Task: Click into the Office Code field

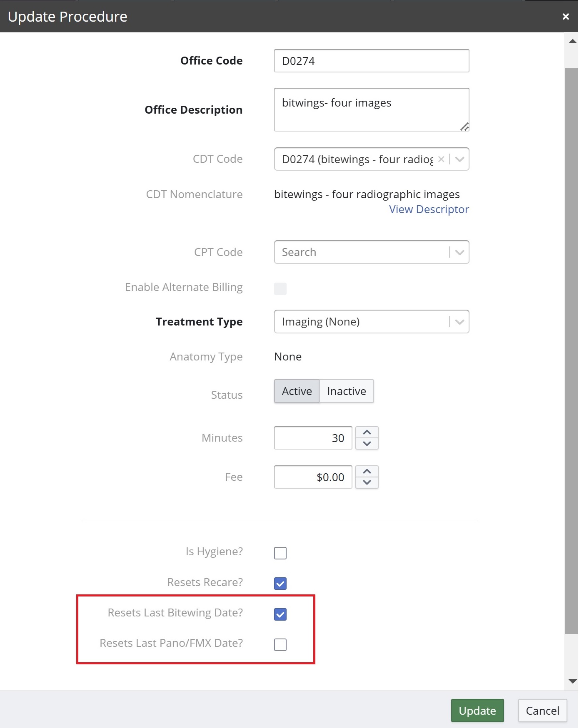Action: coord(372,61)
